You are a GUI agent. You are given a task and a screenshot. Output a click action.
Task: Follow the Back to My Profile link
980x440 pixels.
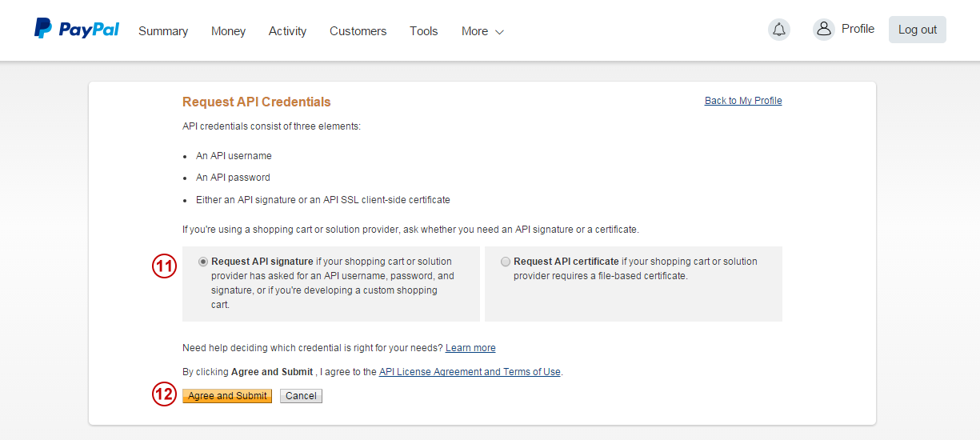pos(743,101)
